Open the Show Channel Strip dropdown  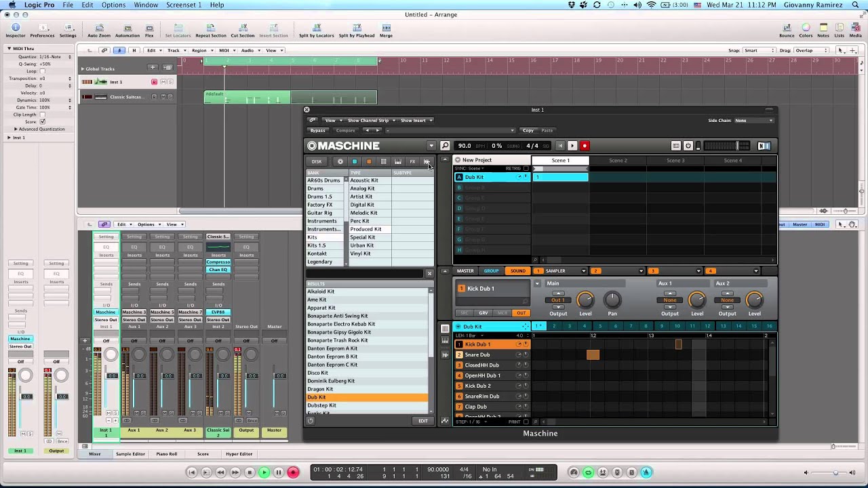click(370, 120)
